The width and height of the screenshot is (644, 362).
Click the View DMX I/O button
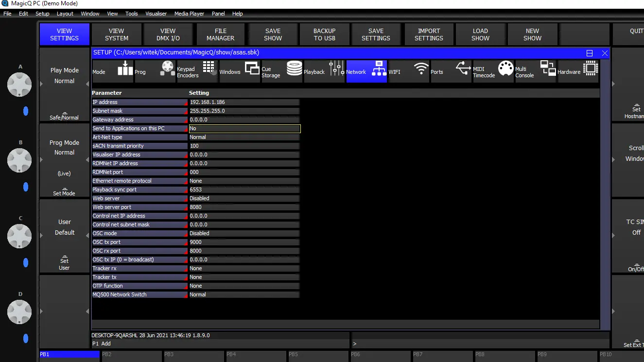(168, 34)
